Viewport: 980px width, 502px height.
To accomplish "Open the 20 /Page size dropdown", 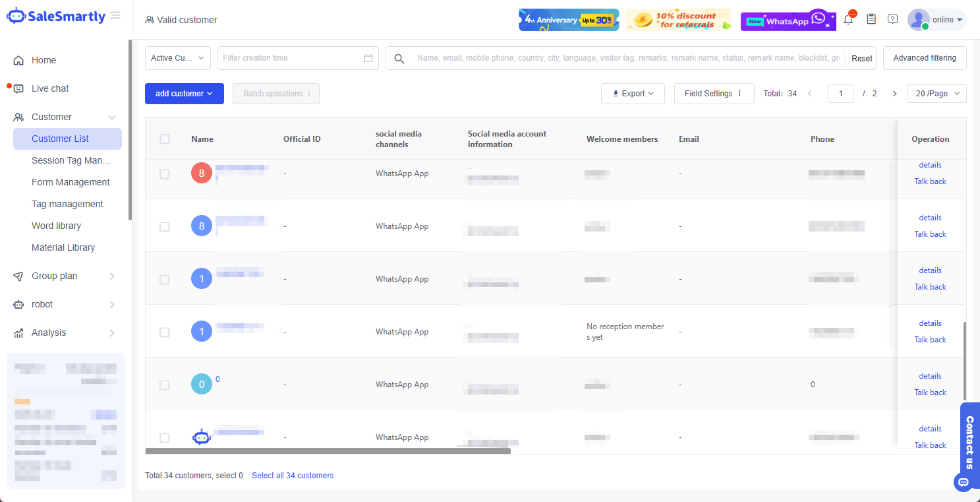I will click(x=937, y=94).
